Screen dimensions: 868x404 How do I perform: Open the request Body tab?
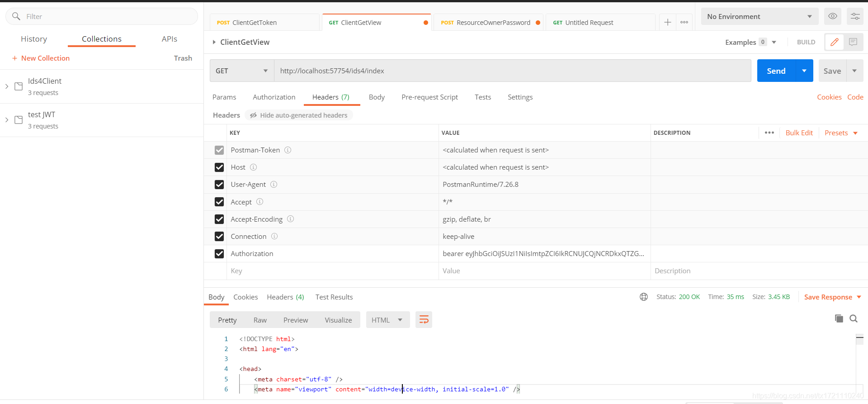(x=377, y=97)
